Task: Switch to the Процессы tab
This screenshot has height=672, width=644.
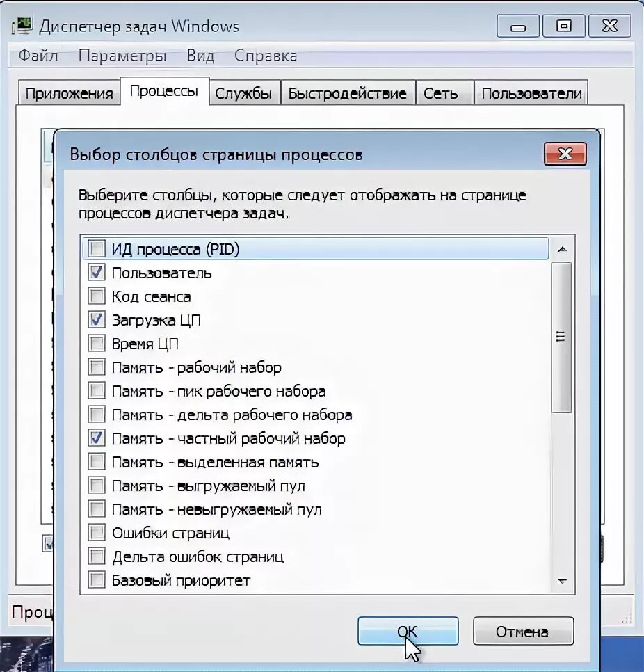Action: tap(164, 91)
